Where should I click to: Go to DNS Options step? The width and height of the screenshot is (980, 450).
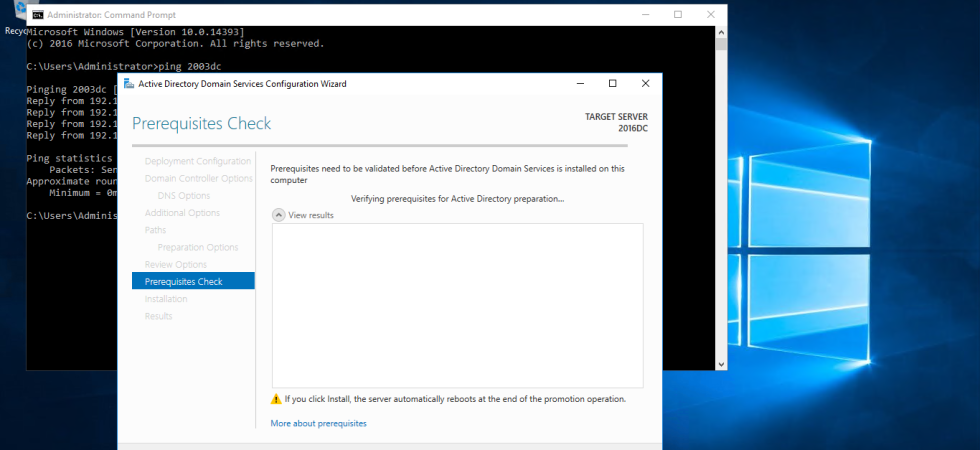click(x=184, y=196)
